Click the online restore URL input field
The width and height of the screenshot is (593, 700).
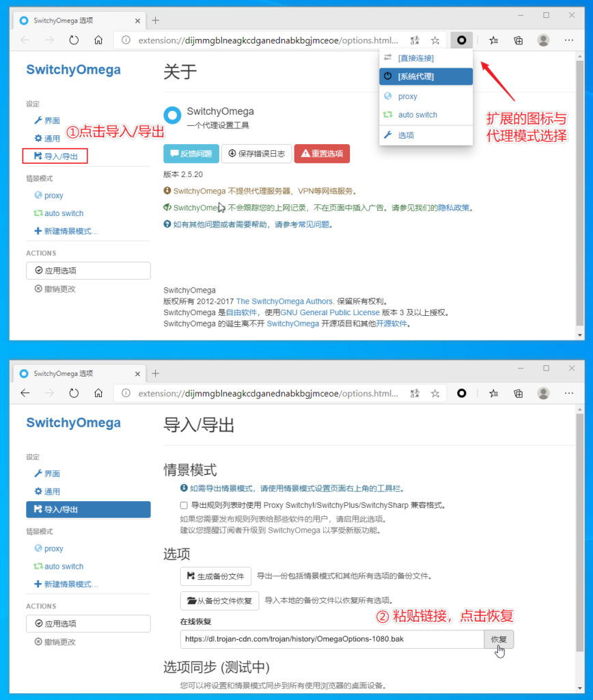(x=331, y=639)
